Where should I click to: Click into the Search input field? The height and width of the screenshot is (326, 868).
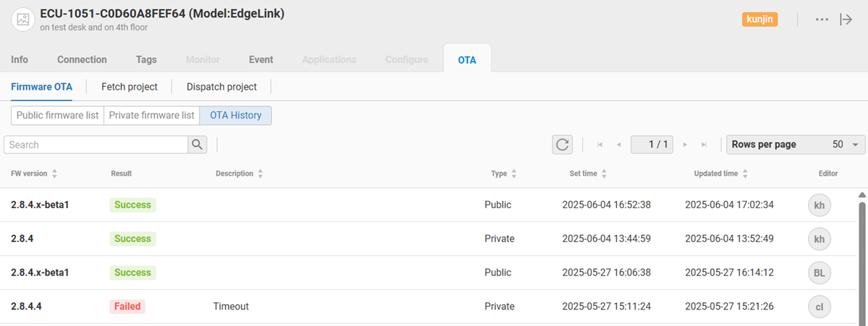click(95, 145)
